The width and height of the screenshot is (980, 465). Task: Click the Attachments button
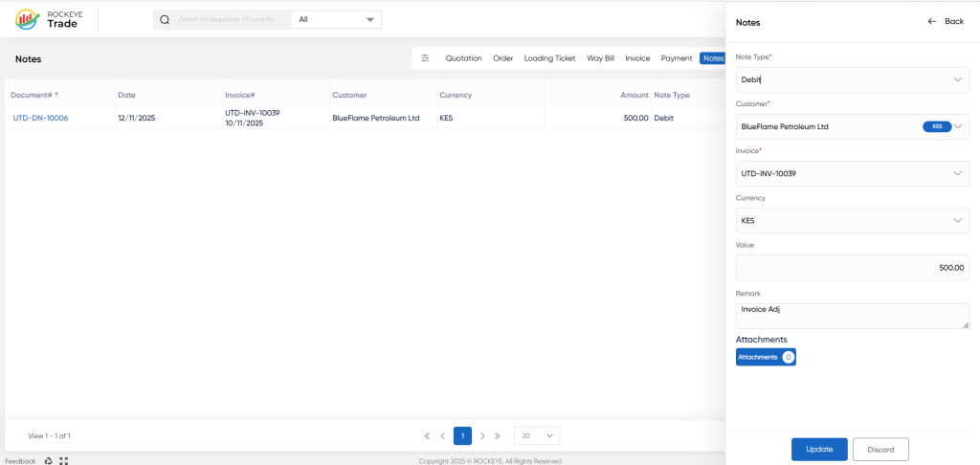[766, 357]
